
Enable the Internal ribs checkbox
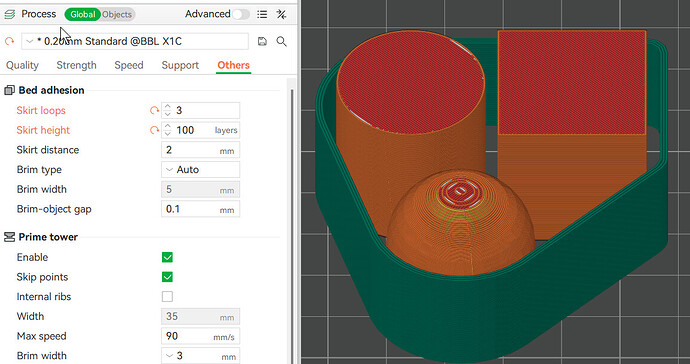[x=167, y=297]
